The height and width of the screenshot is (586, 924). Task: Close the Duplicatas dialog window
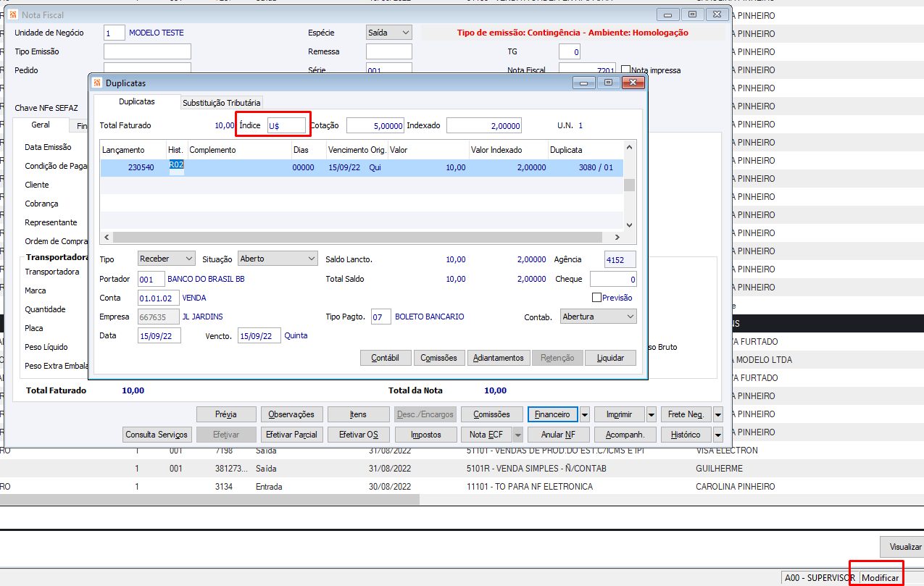(633, 83)
